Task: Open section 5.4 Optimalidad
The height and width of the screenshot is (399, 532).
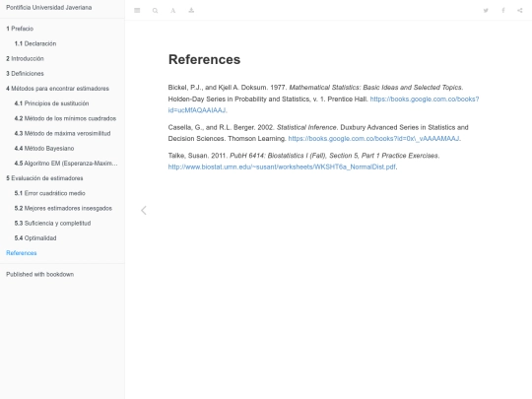Action: 35,237
